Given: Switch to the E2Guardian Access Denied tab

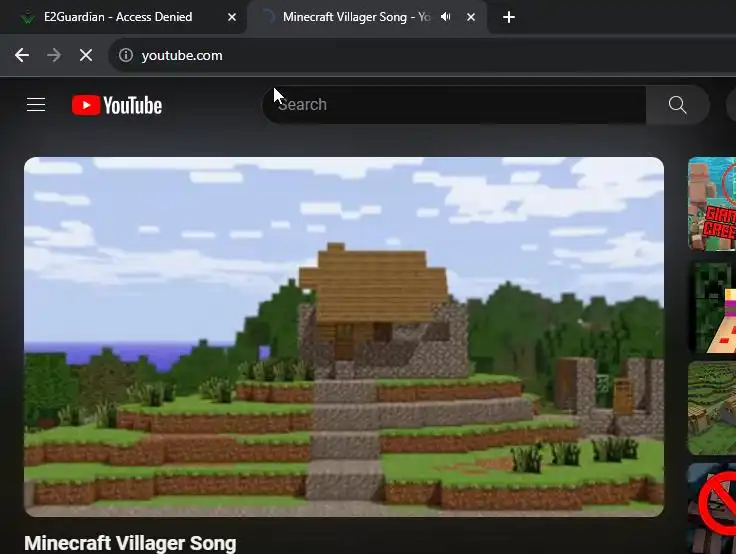Looking at the screenshot, I should pos(118,17).
